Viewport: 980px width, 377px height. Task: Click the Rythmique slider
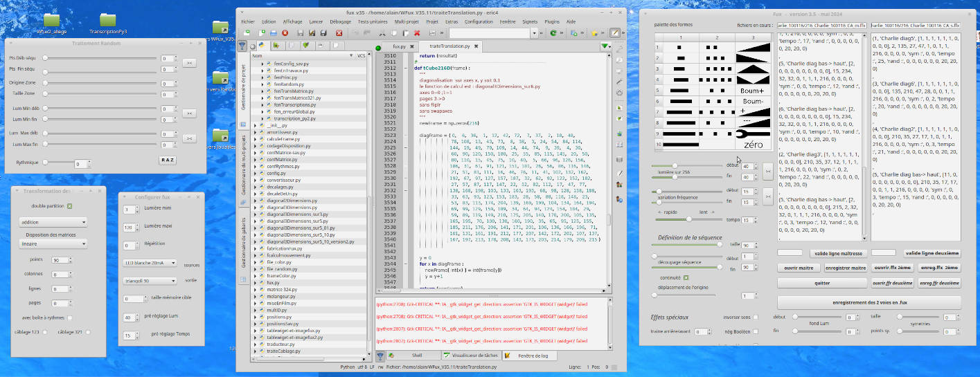click(58, 163)
